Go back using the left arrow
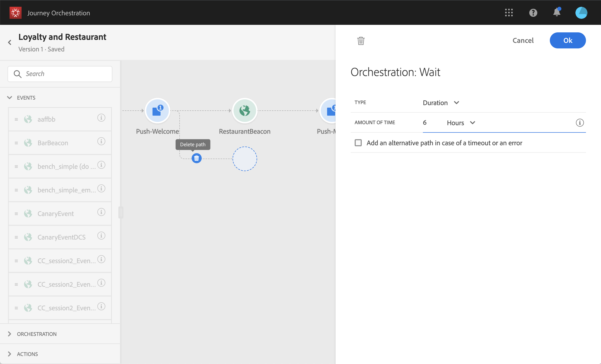601x364 pixels. [x=10, y=42]
